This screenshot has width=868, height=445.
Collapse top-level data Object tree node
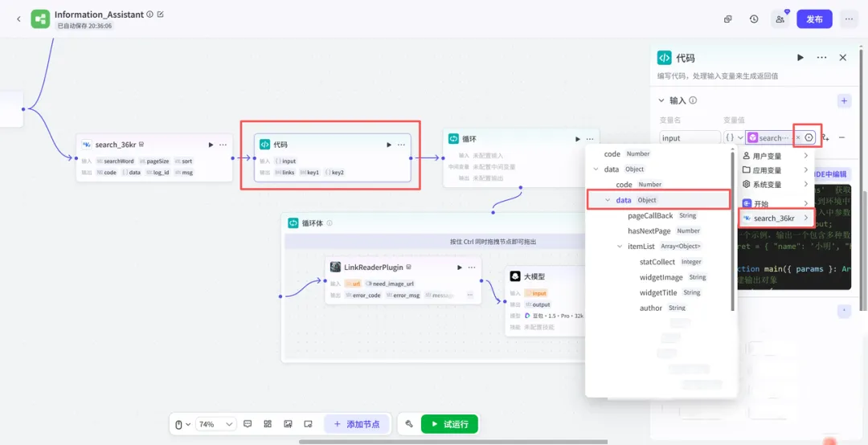coord(596,169)
